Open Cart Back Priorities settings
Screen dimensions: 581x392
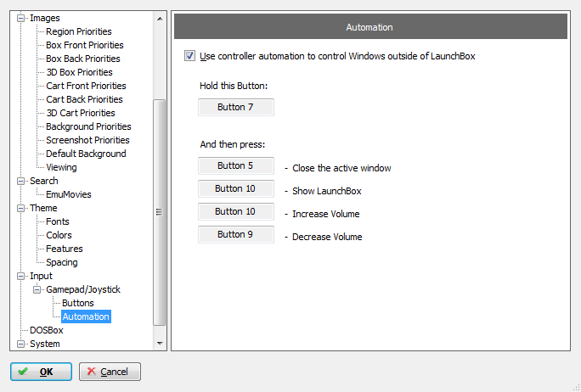pos(84,99)
